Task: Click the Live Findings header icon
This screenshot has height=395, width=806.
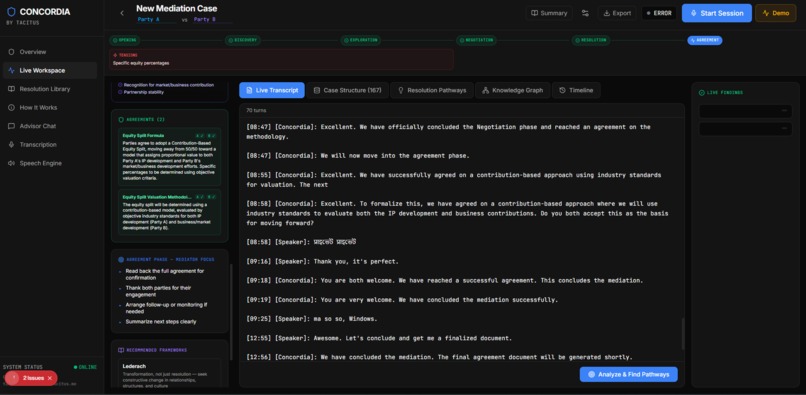Action: pos(702,93)
